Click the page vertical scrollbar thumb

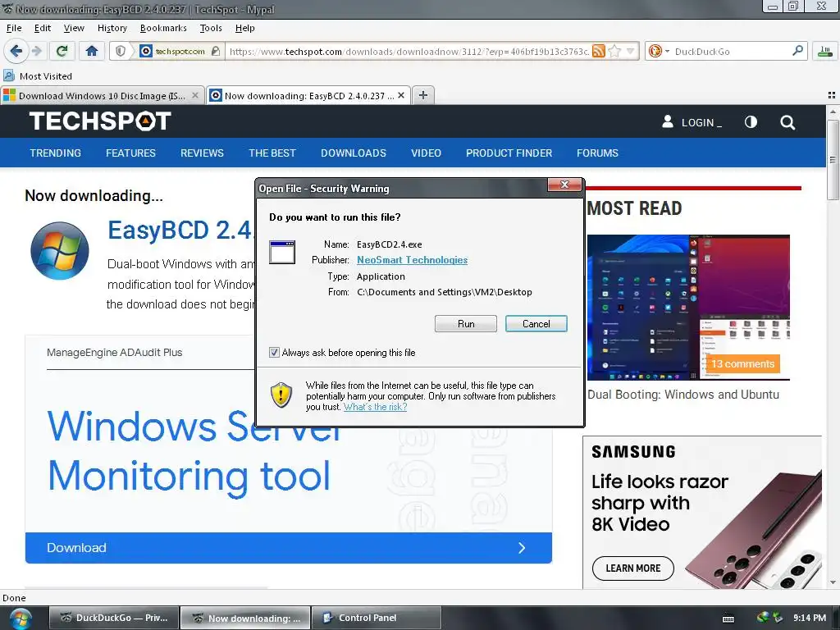pyautogui.click(x=833, y=160)
